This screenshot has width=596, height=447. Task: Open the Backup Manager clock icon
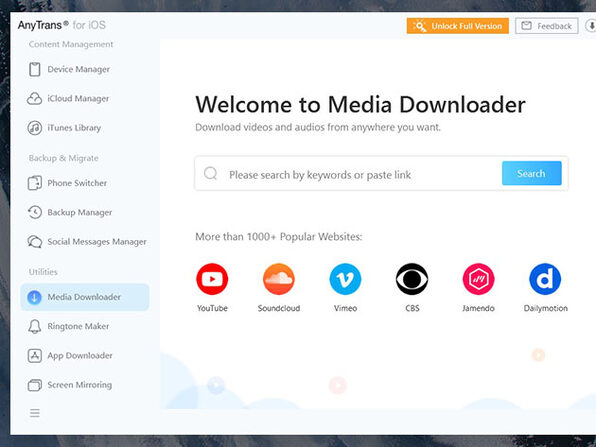[35, 212]
